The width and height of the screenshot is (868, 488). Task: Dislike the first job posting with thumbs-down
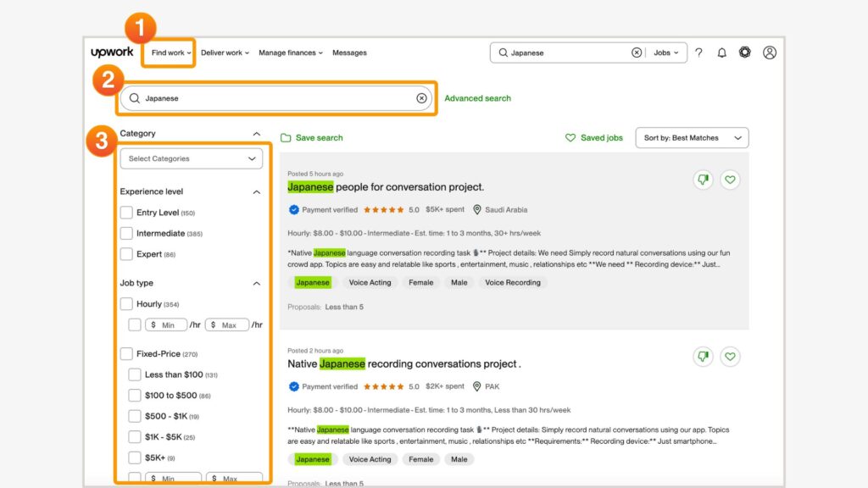click(702, 180)
